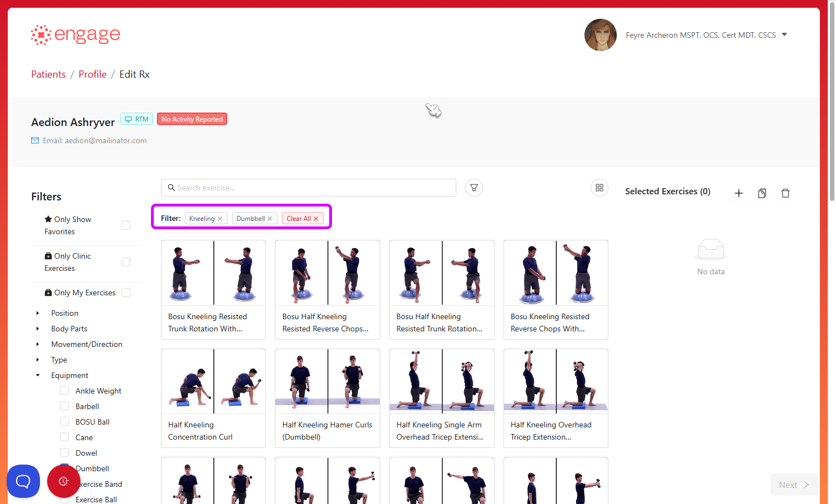Click the Selected Exercises (0) heading
Screen dimensions: 836x504
(668, 191)
